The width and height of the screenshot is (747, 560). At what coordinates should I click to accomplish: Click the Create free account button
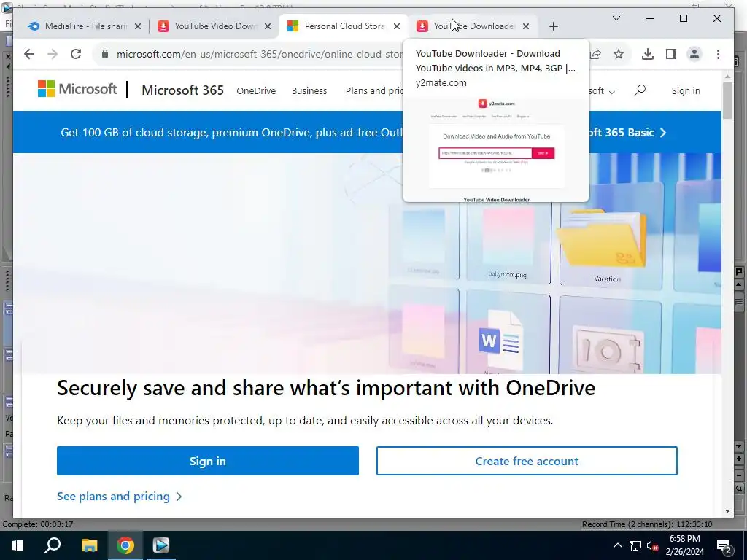pyautogui.click(x=527, y=461)
